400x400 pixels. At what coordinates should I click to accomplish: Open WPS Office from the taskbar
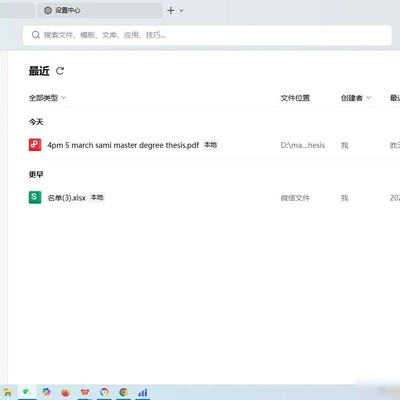click(85, 392)
